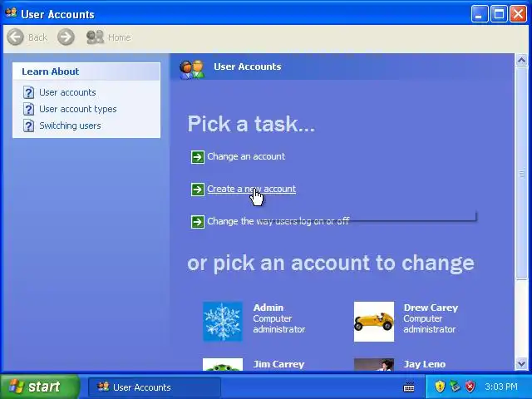
Task: Click help icon beside User account types
Action: (28, 109)
